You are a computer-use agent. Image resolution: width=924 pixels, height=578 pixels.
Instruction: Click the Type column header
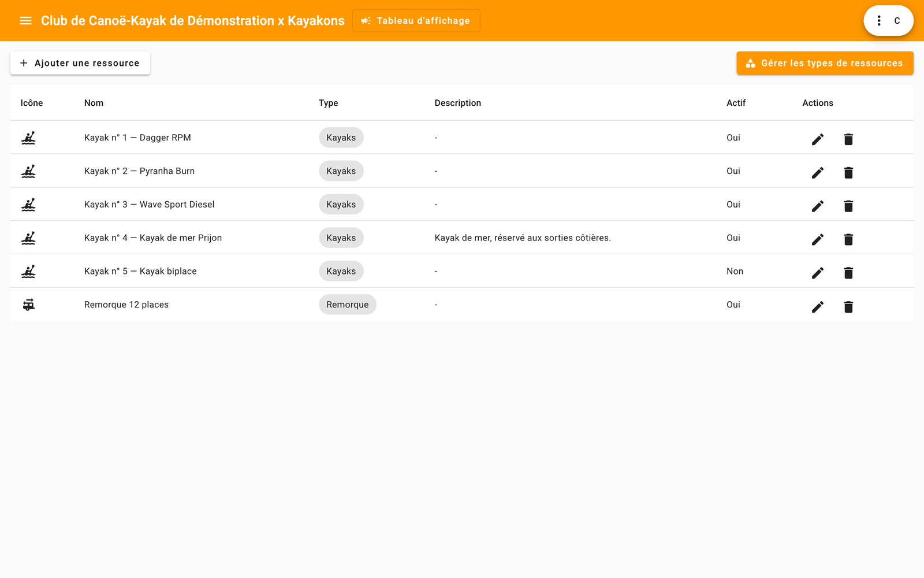coord(328,103)
